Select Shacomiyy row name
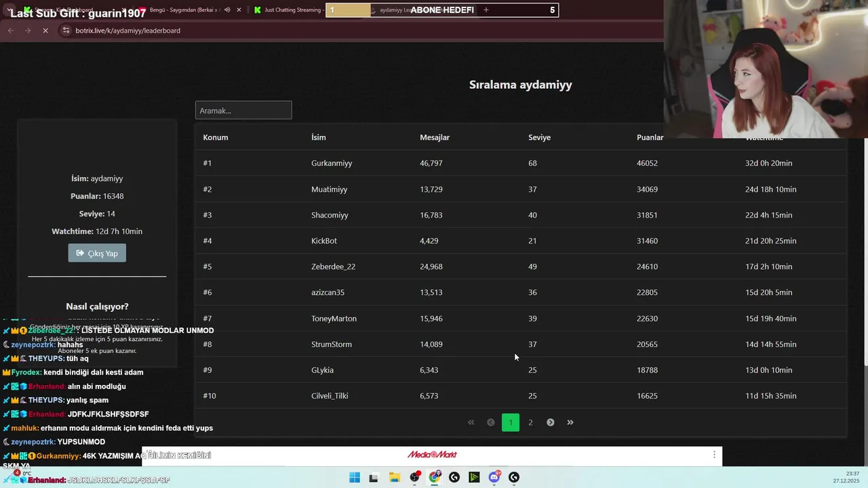The height and width of the screenshot is (488, 868). [330, 215]
